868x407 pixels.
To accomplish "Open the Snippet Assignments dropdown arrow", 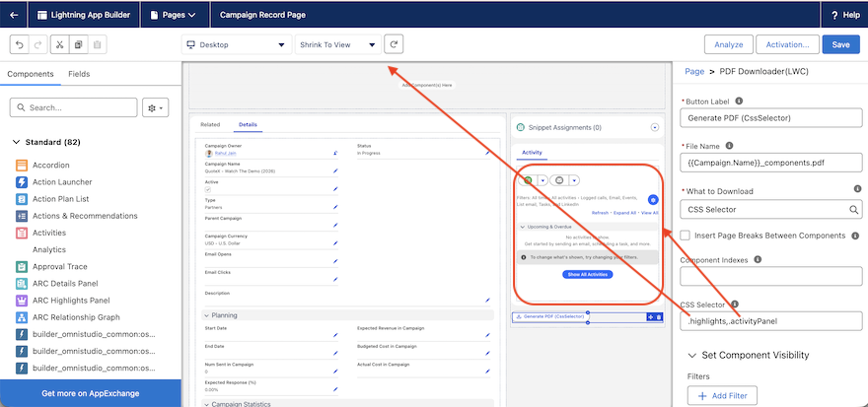I will click(x=655, y=127).
